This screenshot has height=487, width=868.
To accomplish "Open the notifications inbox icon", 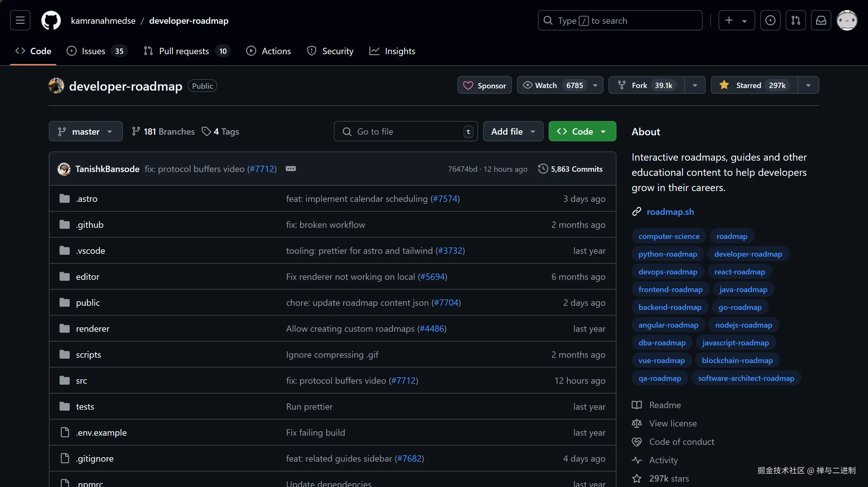I will (x=821, y=20).
